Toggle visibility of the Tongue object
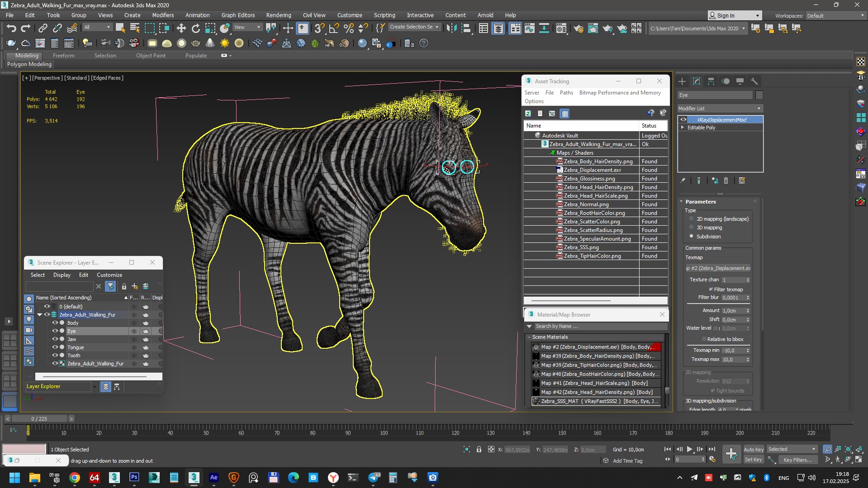The width and height of the screenshot is (868, 488). (x=55, y=347)
